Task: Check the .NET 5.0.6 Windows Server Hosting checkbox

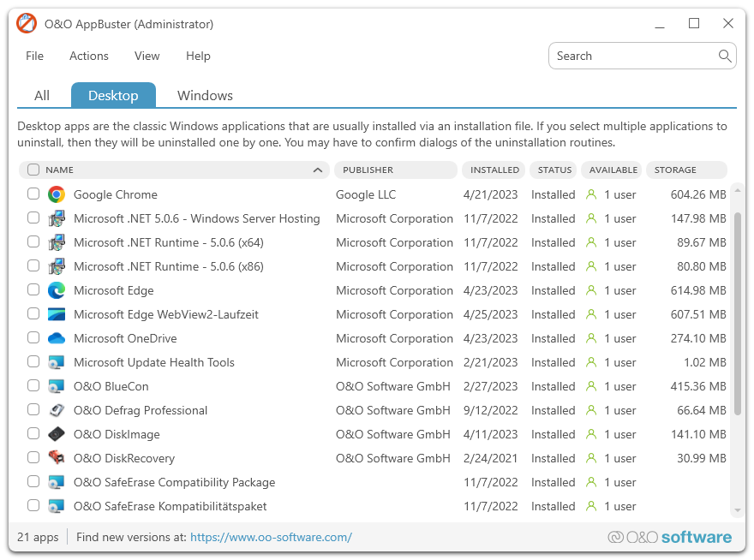Action: click(x=33, y=217)
